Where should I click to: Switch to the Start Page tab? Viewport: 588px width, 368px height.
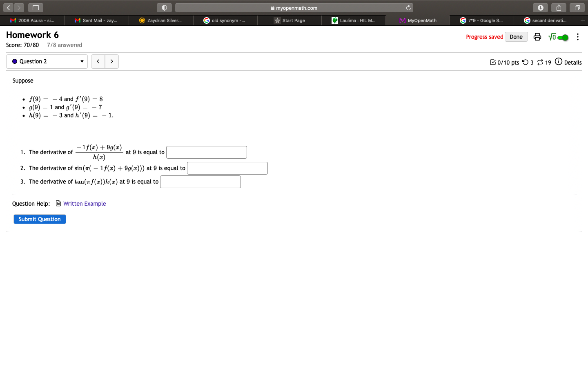290,20
